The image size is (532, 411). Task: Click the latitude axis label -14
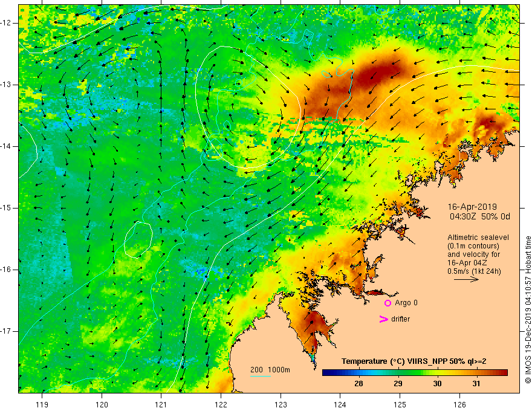pyautogui.click(x=6, y=146)
